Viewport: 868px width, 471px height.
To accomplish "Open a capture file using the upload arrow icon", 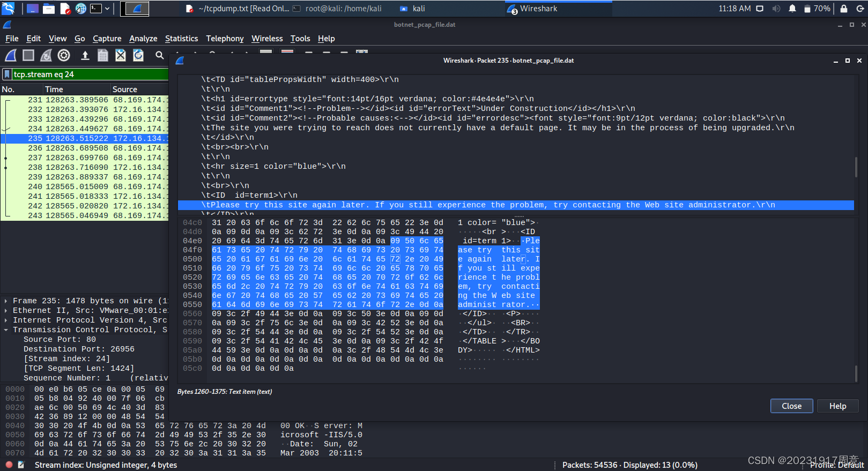I will [x=85, y=55].
